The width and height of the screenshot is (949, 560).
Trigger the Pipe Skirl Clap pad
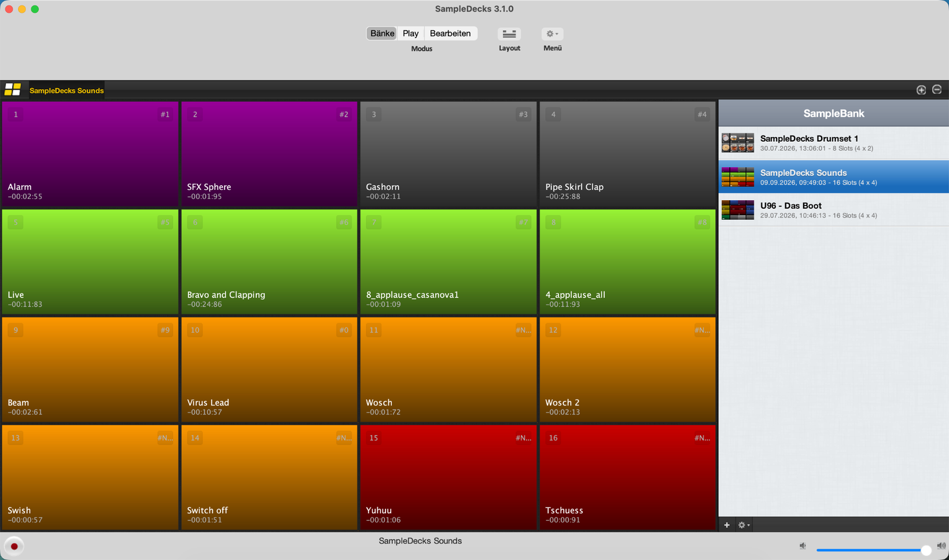coord(628,154)
